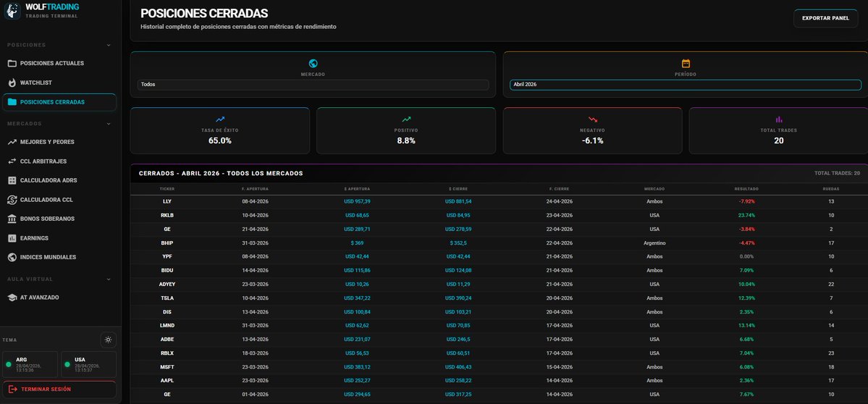Click the Mercado column header in table
868x404 pixels.
(654, 189)
